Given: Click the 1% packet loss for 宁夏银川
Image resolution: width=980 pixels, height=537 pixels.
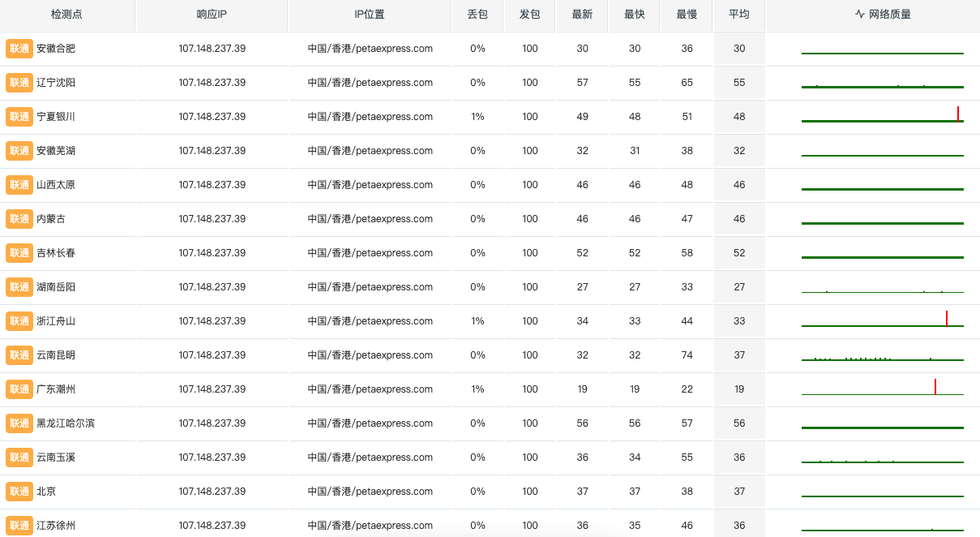Looking at the screenshot, I should point(477,117).
